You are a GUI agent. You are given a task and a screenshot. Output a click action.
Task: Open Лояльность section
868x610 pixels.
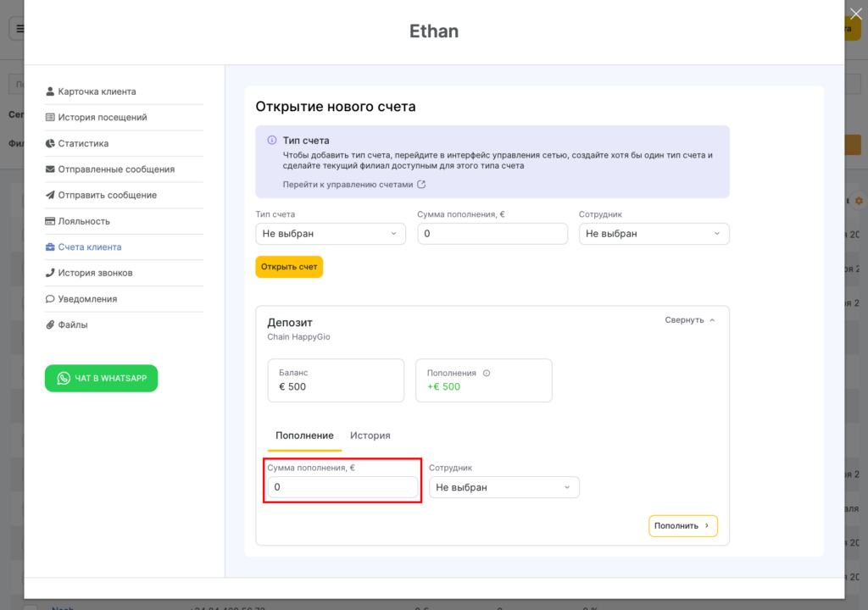[x=84, y=221]
